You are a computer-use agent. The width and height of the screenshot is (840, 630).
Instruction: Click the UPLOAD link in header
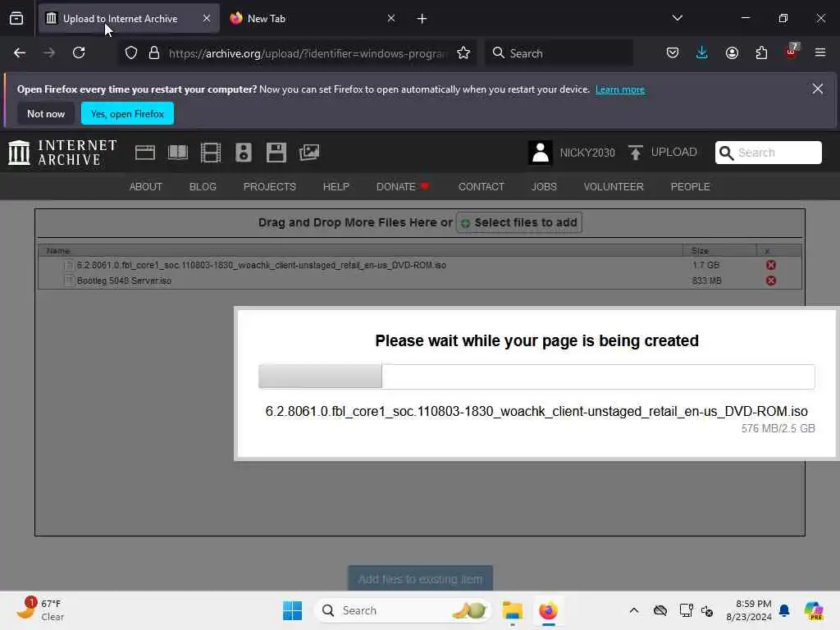[x=674, y=153]
